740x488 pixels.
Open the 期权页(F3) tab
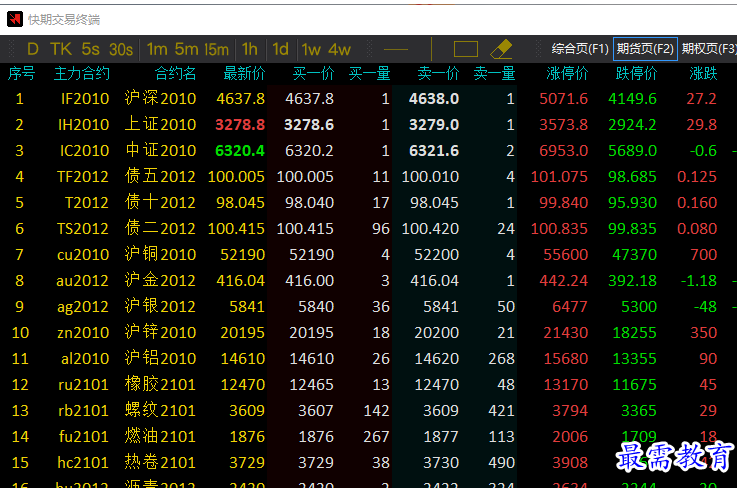click(x=709, y=49)
